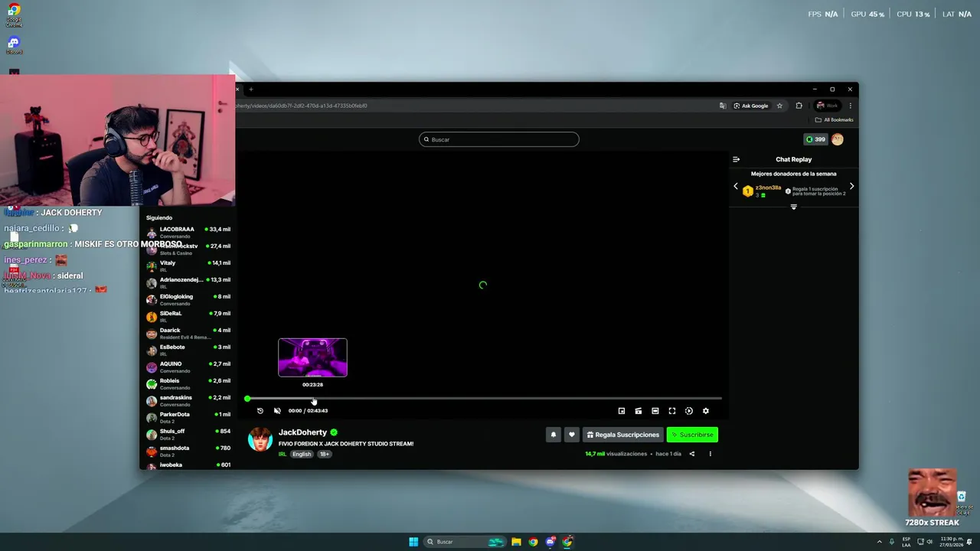Click Ask Google in the address bar
The width and height of the screenshot is (980, 551).
point(751,106)
